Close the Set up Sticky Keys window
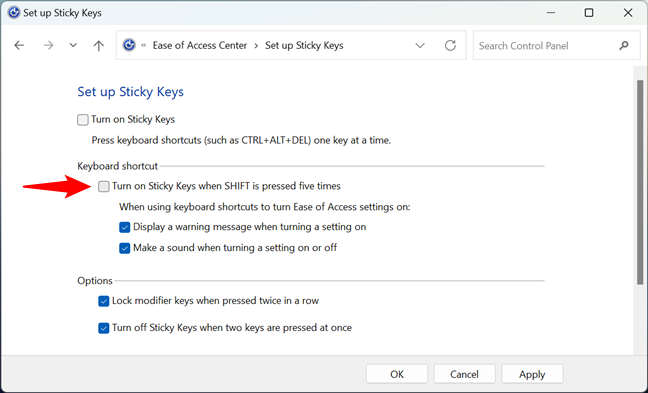The height and width of the screenshot is (393, 648). pos(628,13)
